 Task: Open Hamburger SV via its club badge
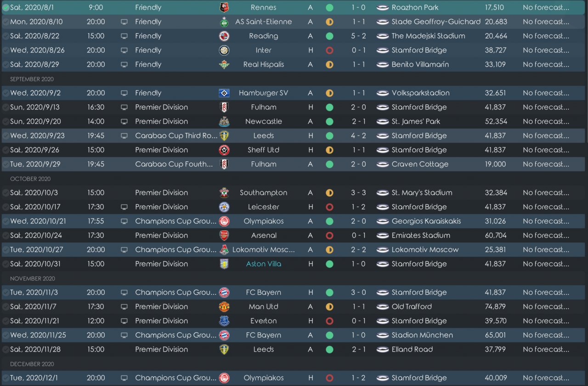click(x=224, y=93)
